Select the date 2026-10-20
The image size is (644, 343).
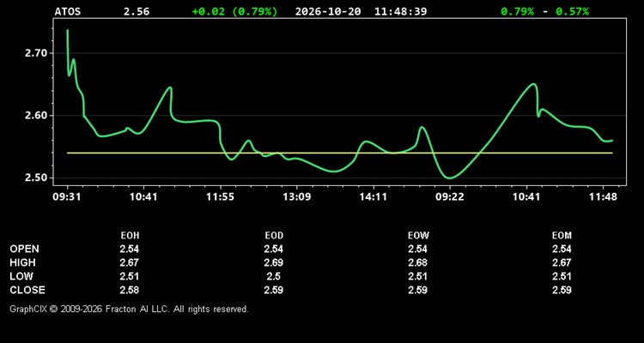[x=328, y=11]
